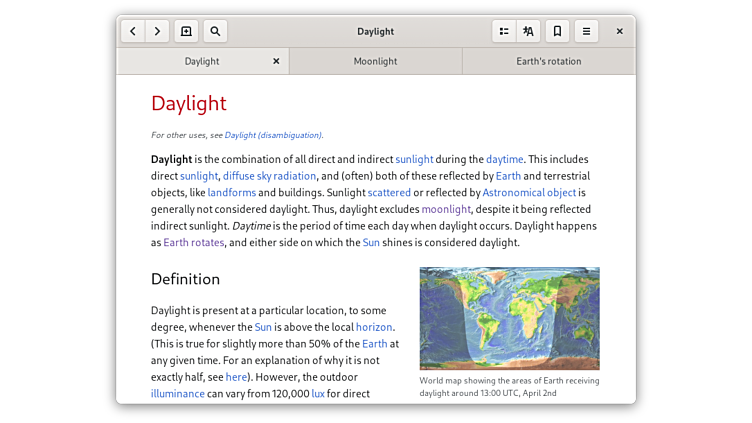The height and width of the screenshot is (423, 752).
Task: Follow the diffuse sky radiation link
Action: (x=269, y=176)
